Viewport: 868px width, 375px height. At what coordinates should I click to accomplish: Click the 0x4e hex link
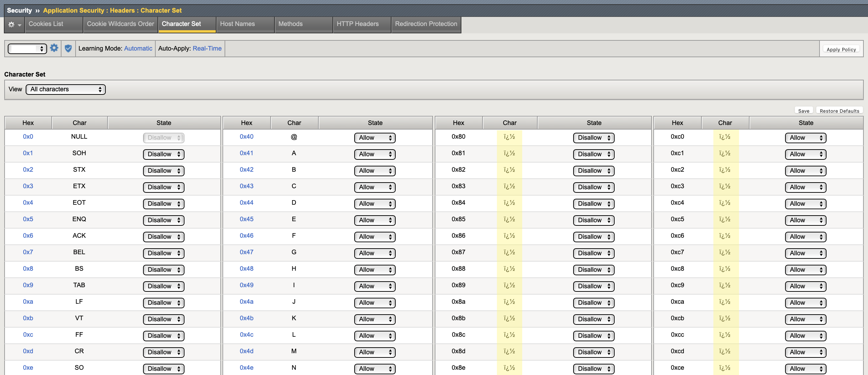247,368
